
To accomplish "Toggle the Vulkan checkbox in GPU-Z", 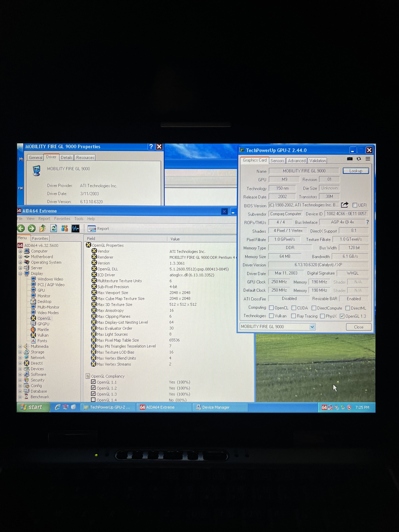I will [271, 316].
